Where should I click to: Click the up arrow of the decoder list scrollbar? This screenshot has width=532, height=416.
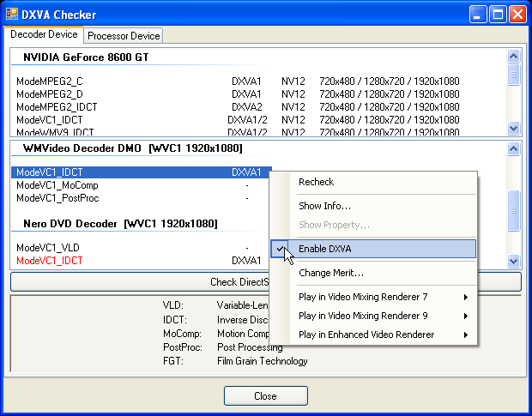pyautogui.click(x=513, y=148)
